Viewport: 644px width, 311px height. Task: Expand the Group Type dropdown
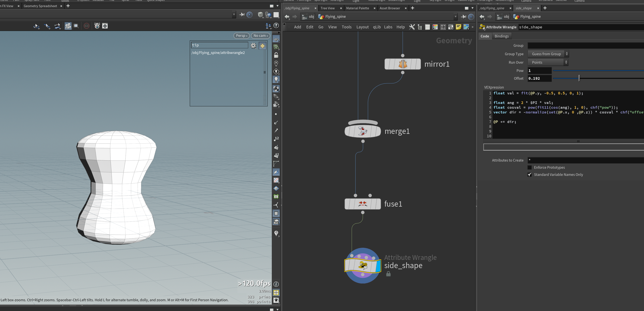pyautogui.click(x=548, y=54)
